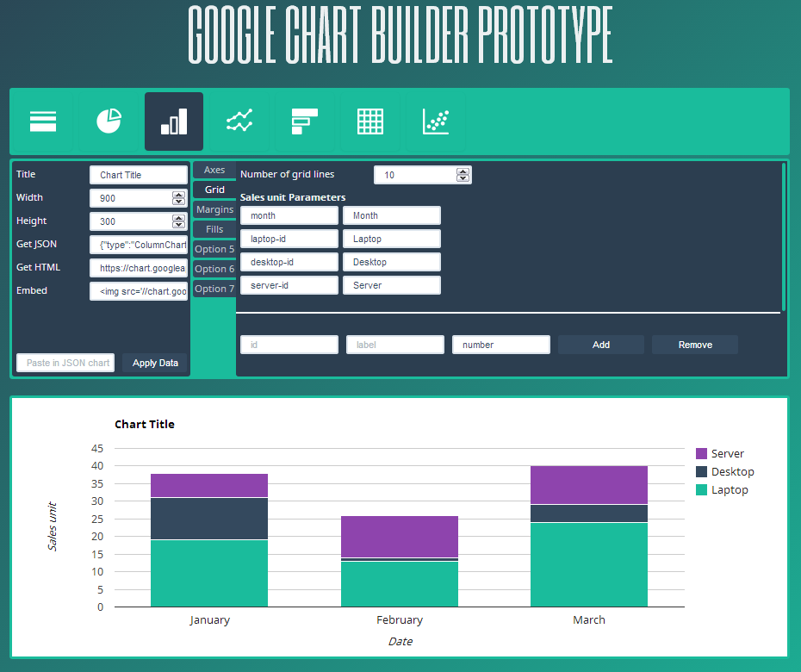
Task: Increase the Height value with up arrow
Action: [178, 218]
